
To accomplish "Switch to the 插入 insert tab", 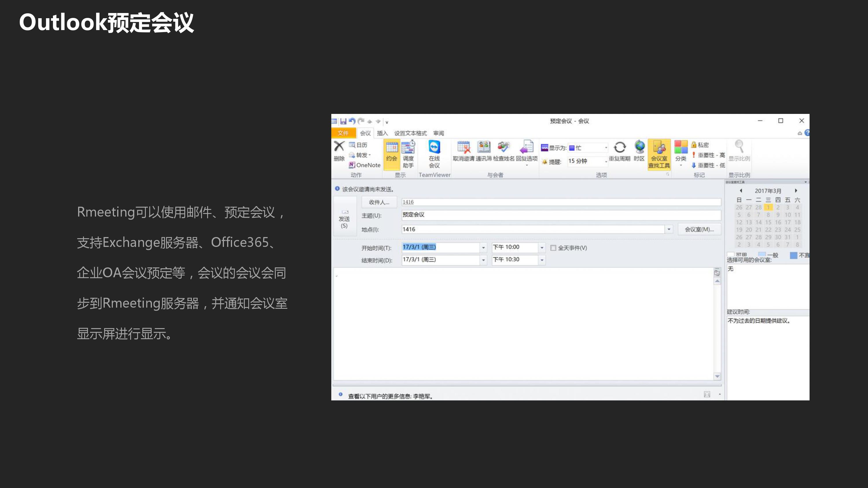I will click(x=382, y=133).
